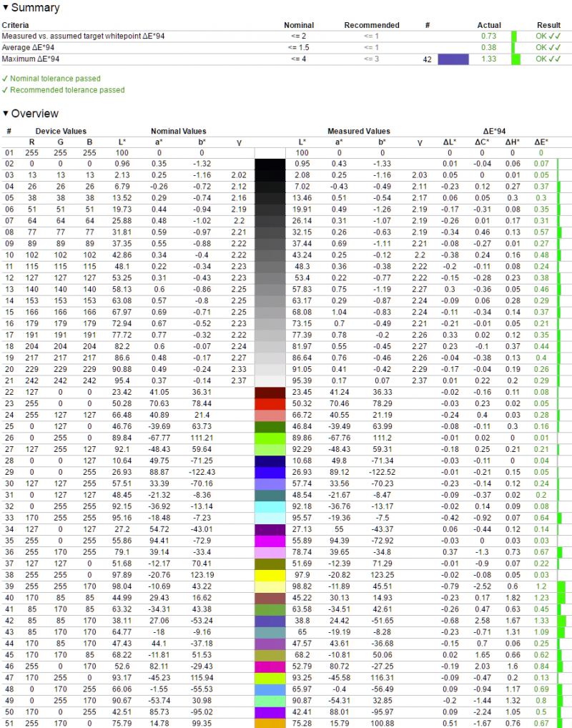Select the black swatch in row 02
The width and height of the screenshot is (572, 728).
coord(270,164)
